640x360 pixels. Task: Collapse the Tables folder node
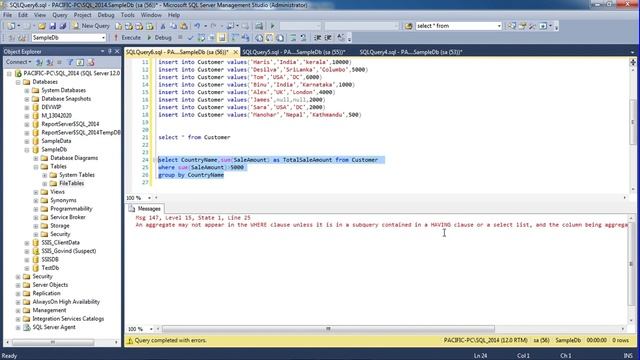point(36,167)
